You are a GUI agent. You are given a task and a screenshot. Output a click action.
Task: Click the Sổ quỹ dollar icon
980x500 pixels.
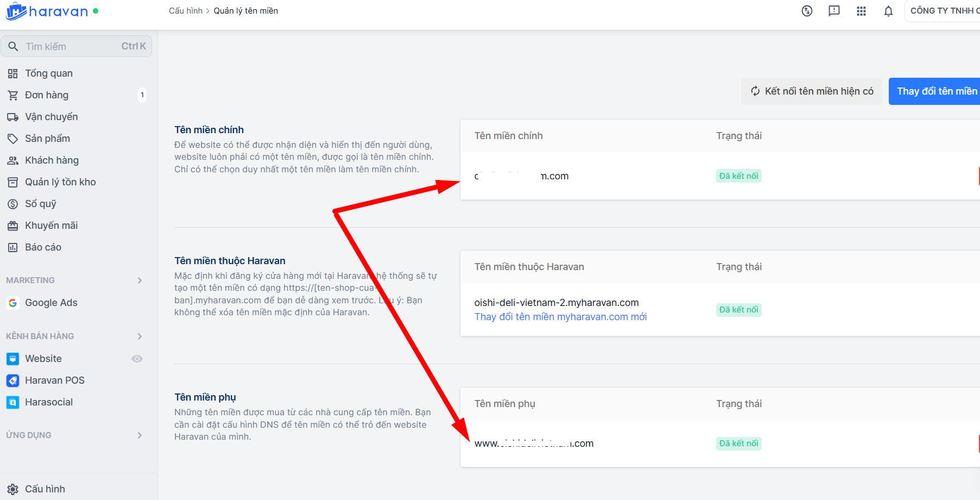tap(12, 204)
